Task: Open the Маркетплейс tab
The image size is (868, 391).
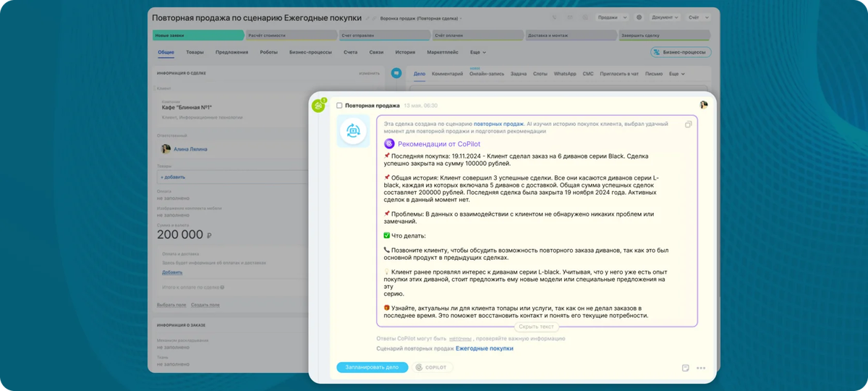Action: click(x=442, y=52)
